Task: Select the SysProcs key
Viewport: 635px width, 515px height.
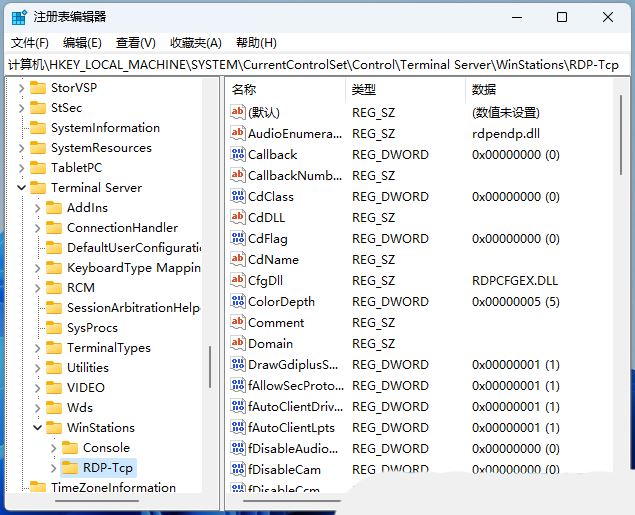Action: point(92,328)
